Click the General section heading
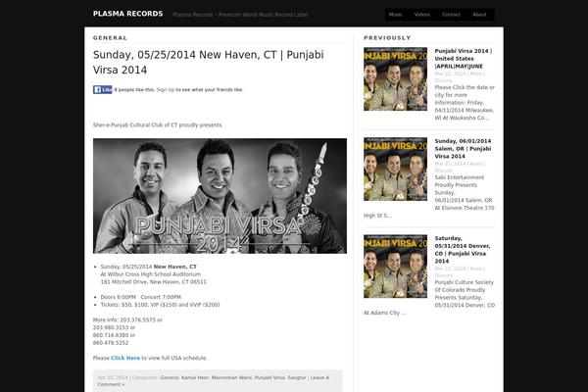Viewport: 588px width, 392px height. click(110, 38)
